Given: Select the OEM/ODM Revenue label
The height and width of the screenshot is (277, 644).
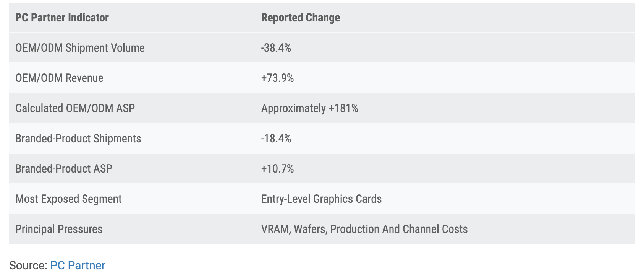Looking at the screenshot, I should (x=59, y=78).
